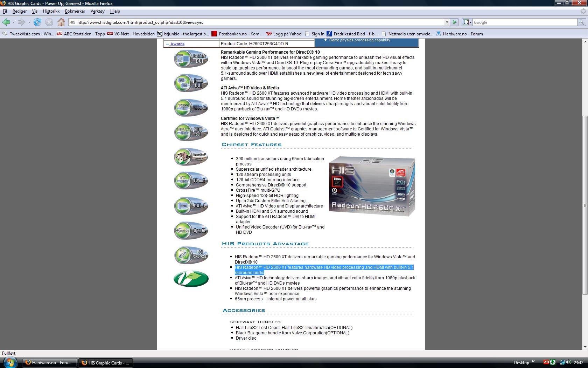The image size is (588, 368).
Task: Open VG Nett - Hovedsiden bookmark
Action: coord(131,34)
